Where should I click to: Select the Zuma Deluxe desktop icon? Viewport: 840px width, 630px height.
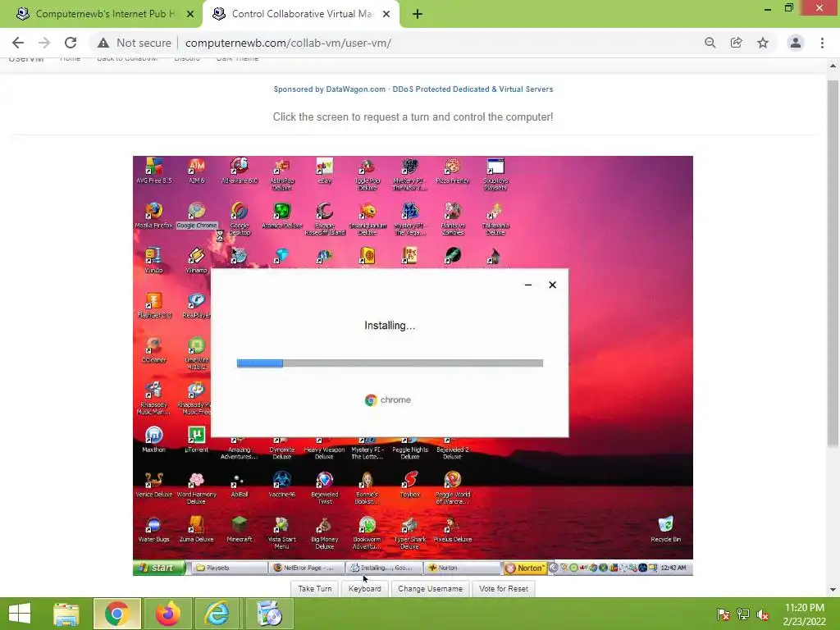(197, 529)
